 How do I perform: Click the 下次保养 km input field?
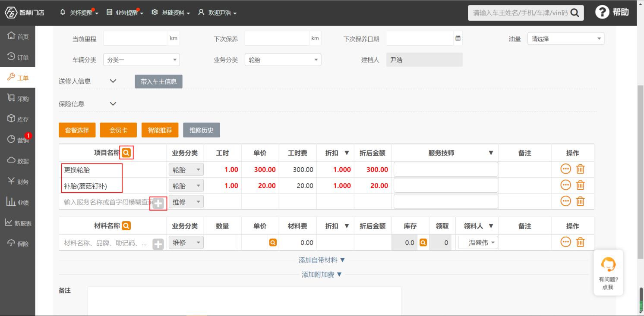coord(277,38)
